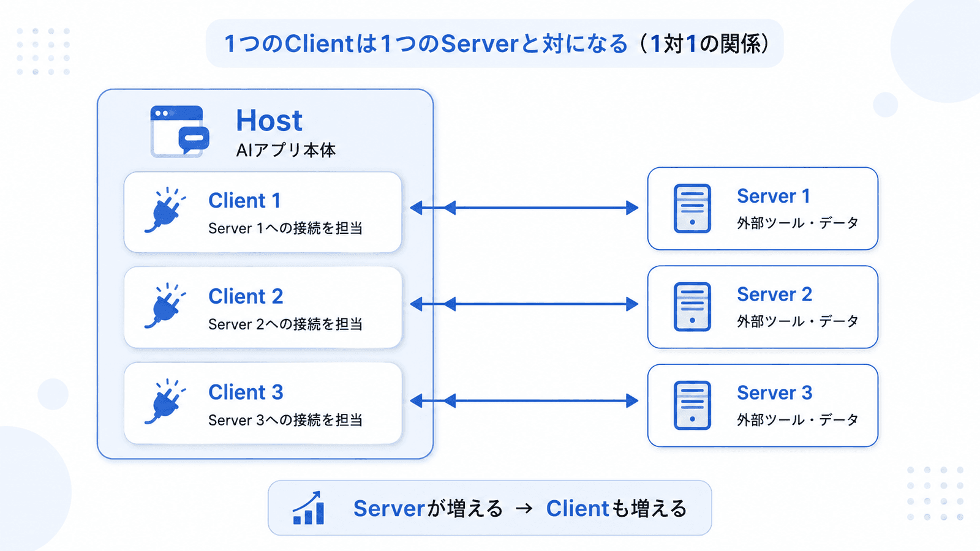Click the "Host" heading
Viewport: 980px width, 551px height.
pyautogui.click(x=269, y=121)
